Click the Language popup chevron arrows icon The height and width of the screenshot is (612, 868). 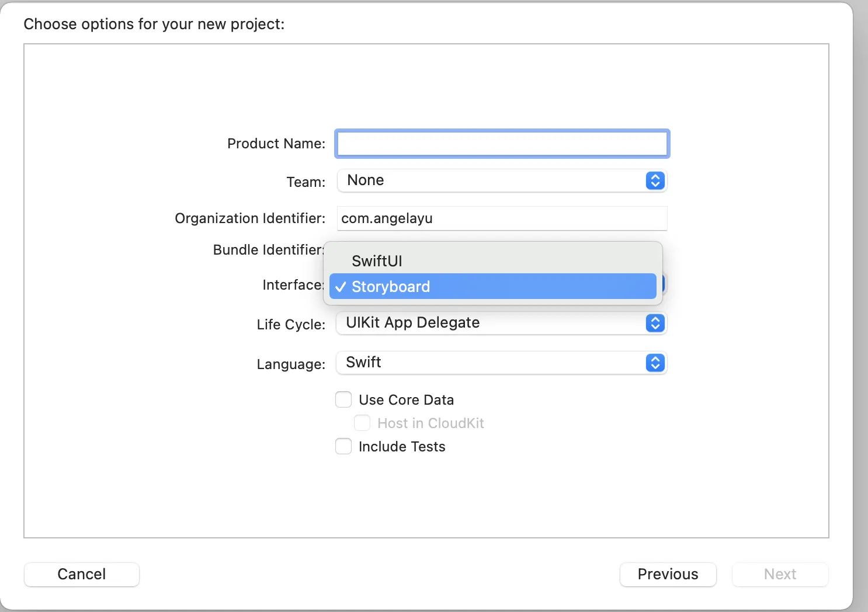pyautogui.click(x=655, y=363)
